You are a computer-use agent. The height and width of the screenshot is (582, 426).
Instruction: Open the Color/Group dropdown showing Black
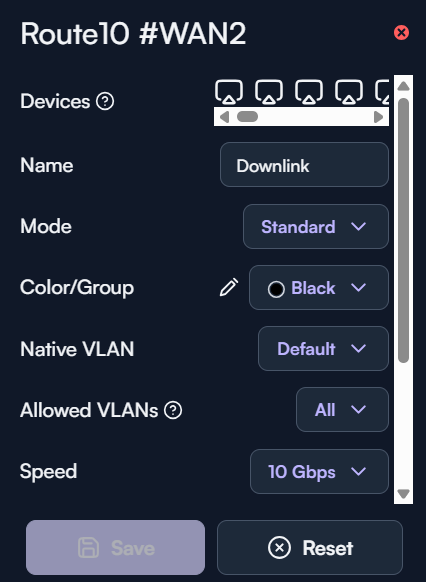tap(319, 288)
